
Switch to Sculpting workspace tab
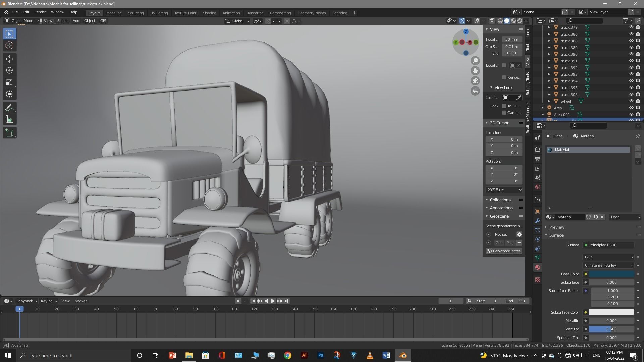pos(136,13)
